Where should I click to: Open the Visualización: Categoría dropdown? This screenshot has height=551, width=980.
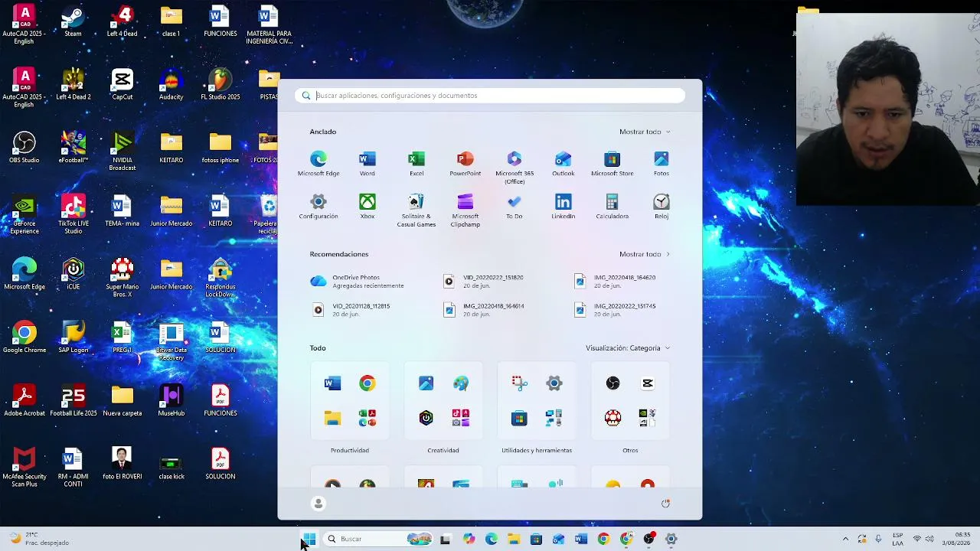pos(628,348)
